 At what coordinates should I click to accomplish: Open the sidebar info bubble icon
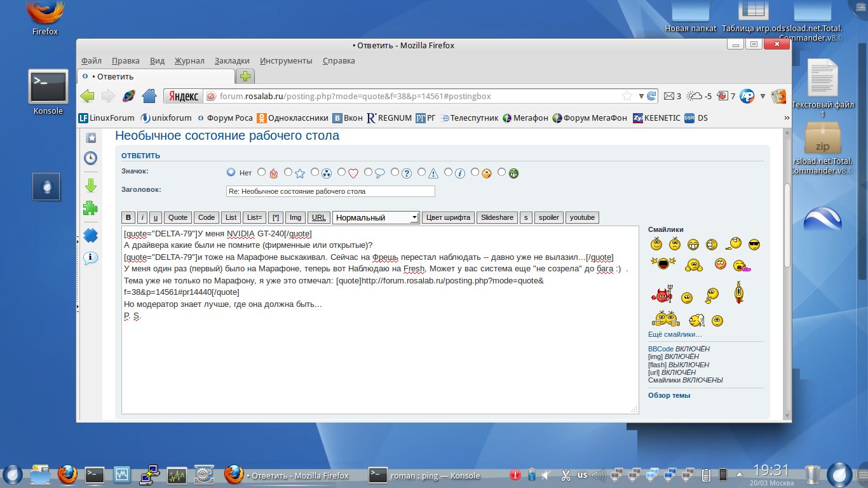tap(91, 257)
